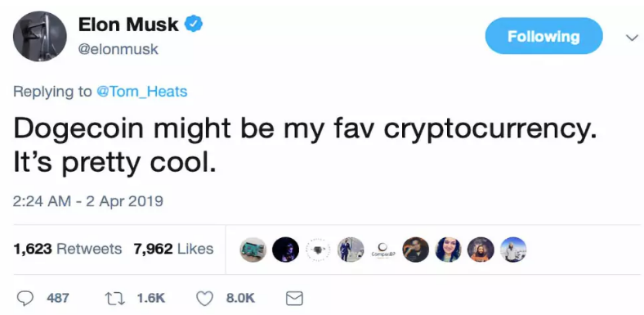Click the 487 replies count
This screenshot has width=644, height=315.
(x=57, y=298)
